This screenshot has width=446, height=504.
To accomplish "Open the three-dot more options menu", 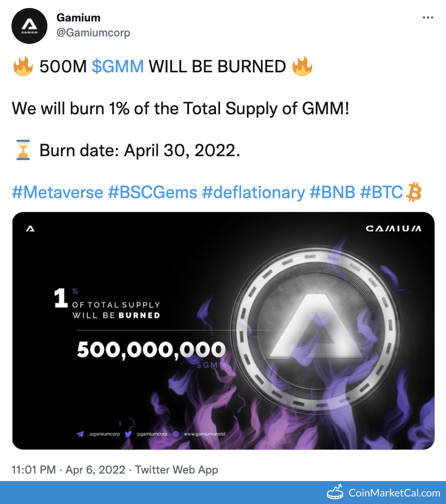I will tap(428, 17).
